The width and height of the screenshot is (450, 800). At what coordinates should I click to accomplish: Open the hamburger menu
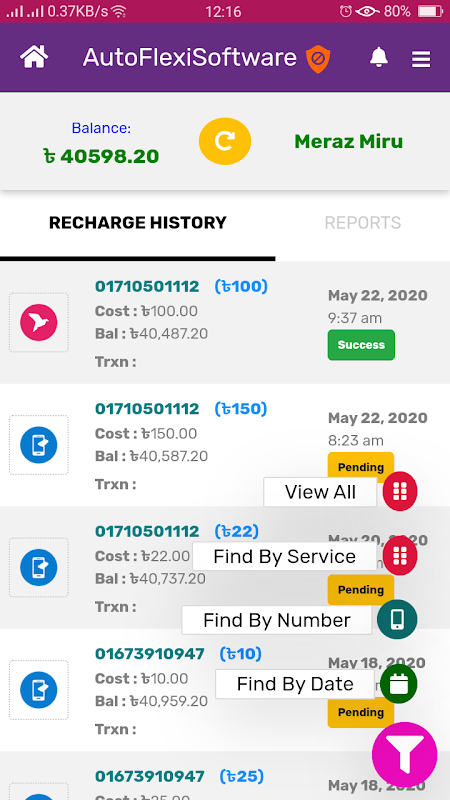pyautogui.click(x=421, y=59)
